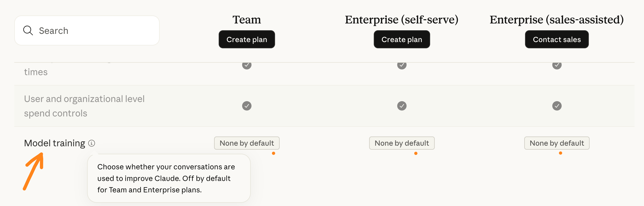
Task: Select the Team column heading
Action: point(247,19)
